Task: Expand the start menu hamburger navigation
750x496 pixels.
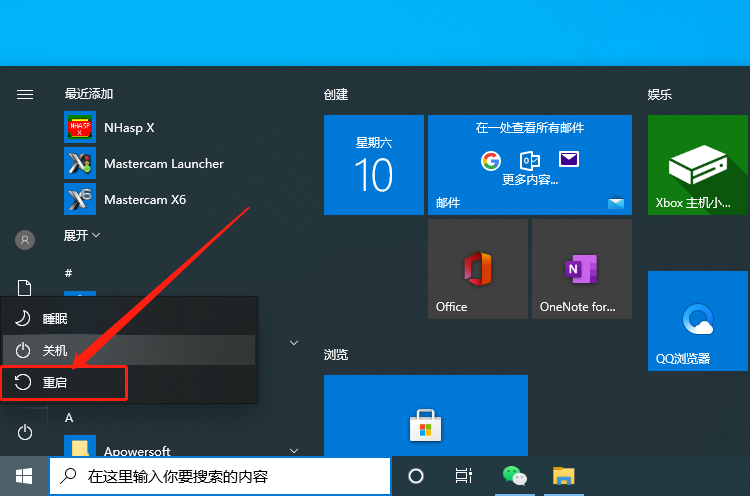Action: (x=25, y=94)
